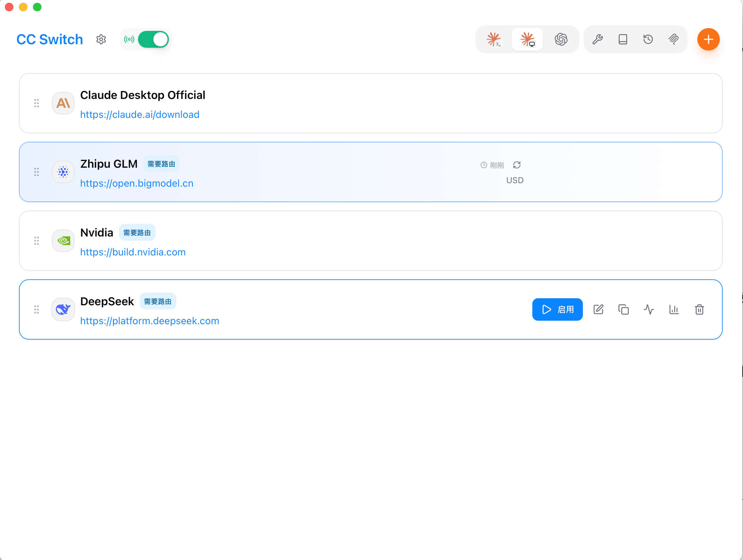This screenshot has width=743, height=560.
Task: Select the Claude Desktop Official provider name
Action: 143,95
